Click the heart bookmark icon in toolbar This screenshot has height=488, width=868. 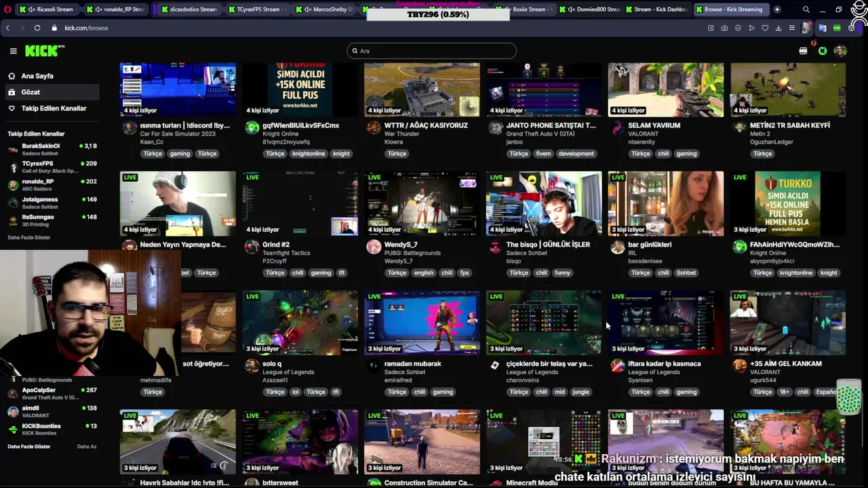(x=765, y=28)
